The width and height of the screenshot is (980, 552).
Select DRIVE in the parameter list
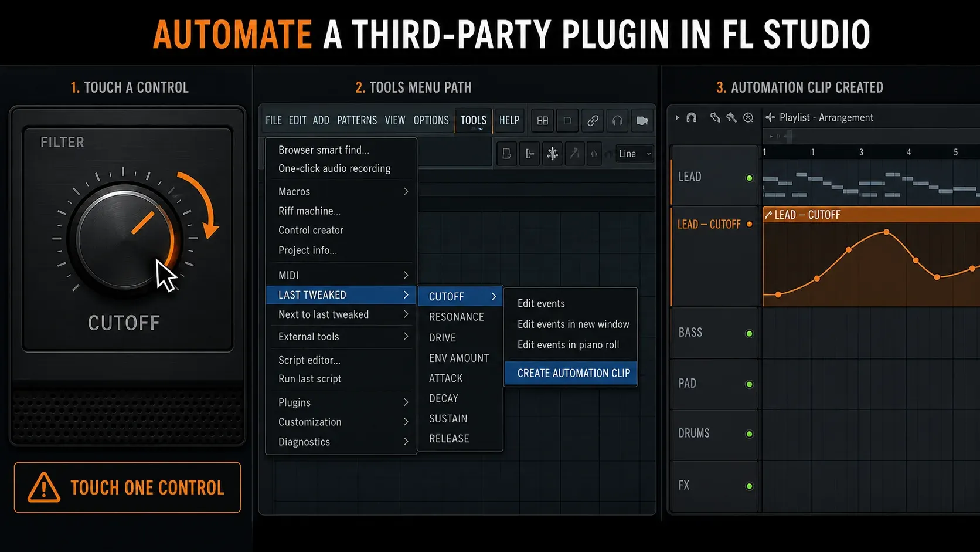460,337
